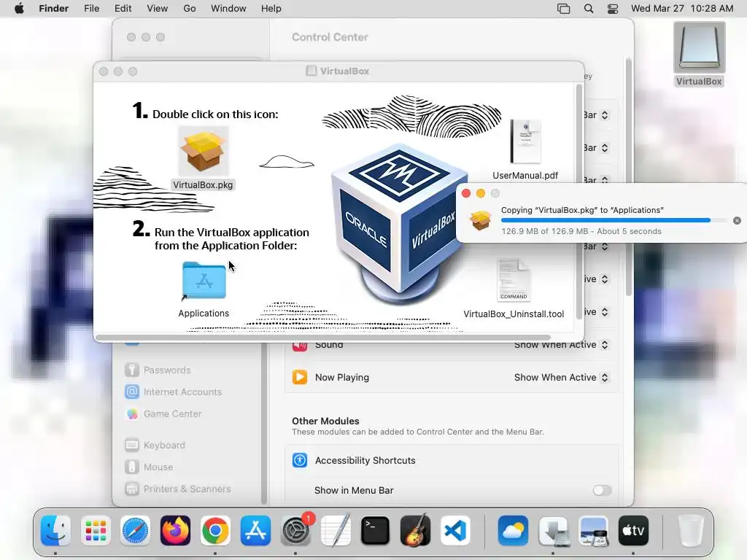Click the Control Center window title
747x560 pixels.
(x=330, y=37)
